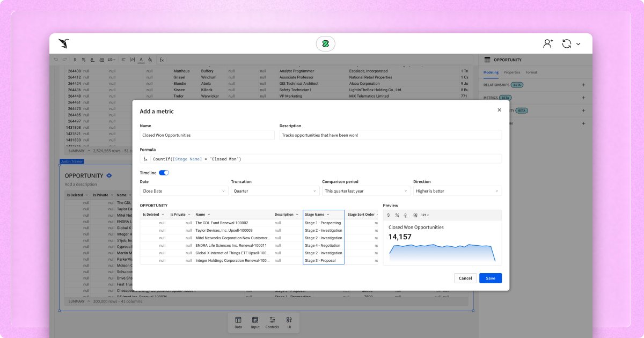
Task: Open the chevron menu beside refresh
Action: tap(578, 44)
